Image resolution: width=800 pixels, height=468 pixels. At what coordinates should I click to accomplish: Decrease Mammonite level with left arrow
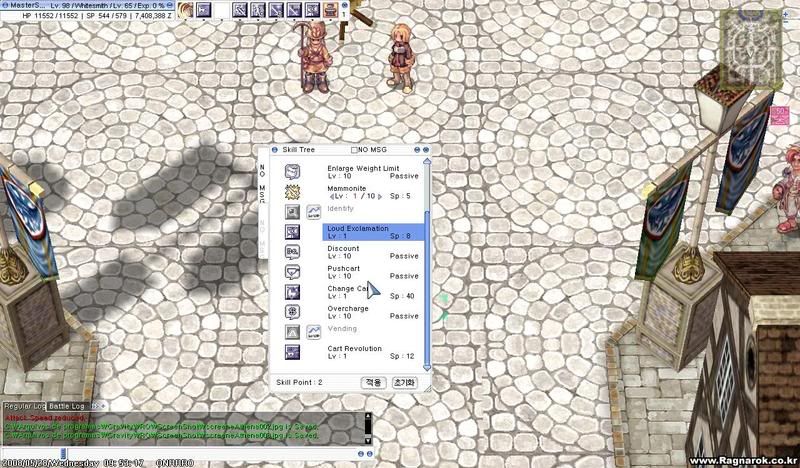point(332,196)
